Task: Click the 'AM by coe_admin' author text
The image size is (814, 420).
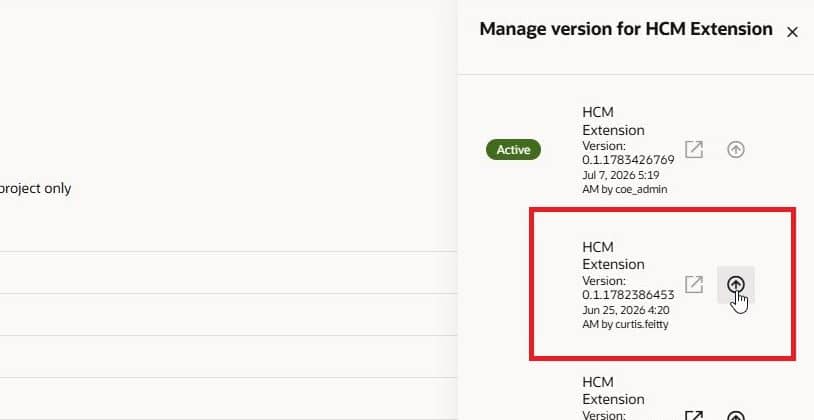Action: (x=625, y=189)
